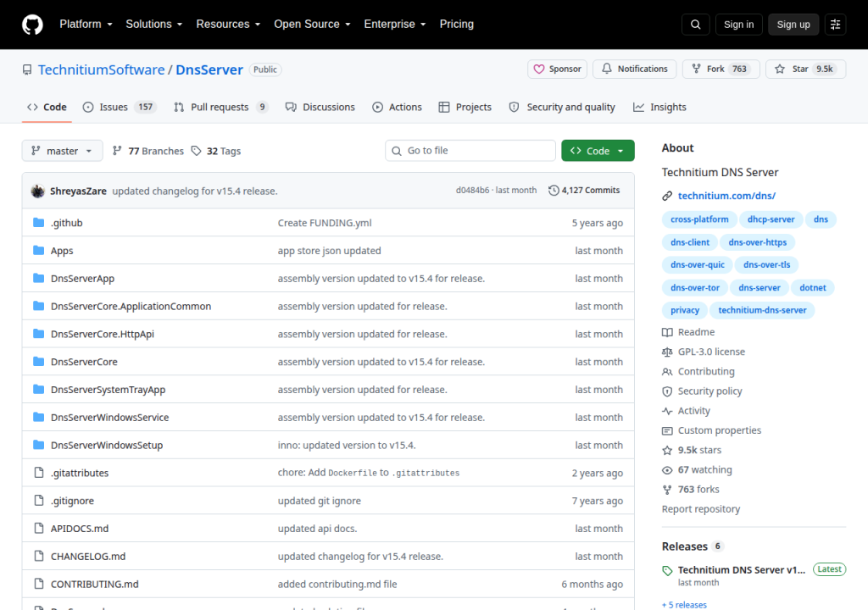Click the file icon for APIDOCS.md

click(x=39, y=528)
